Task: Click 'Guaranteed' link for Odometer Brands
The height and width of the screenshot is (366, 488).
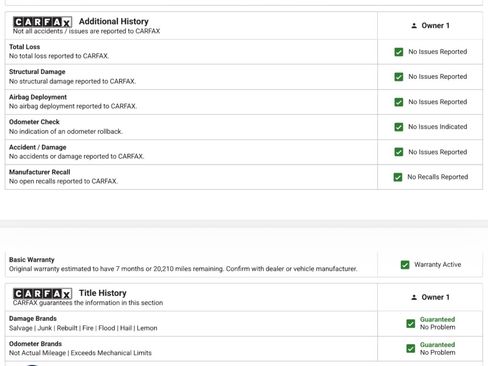Action: (x=437, y=345)
